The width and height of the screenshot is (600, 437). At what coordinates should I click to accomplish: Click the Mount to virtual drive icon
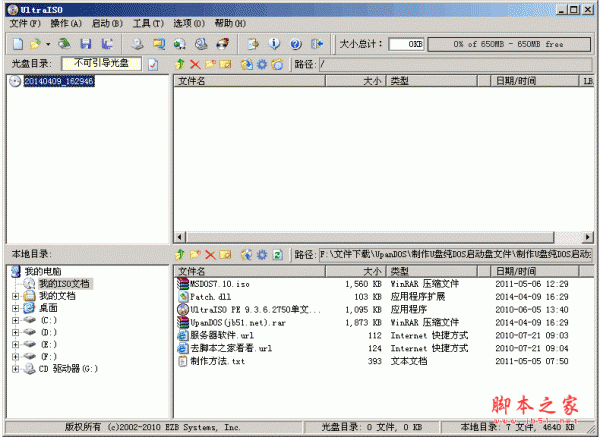(201, 44)
